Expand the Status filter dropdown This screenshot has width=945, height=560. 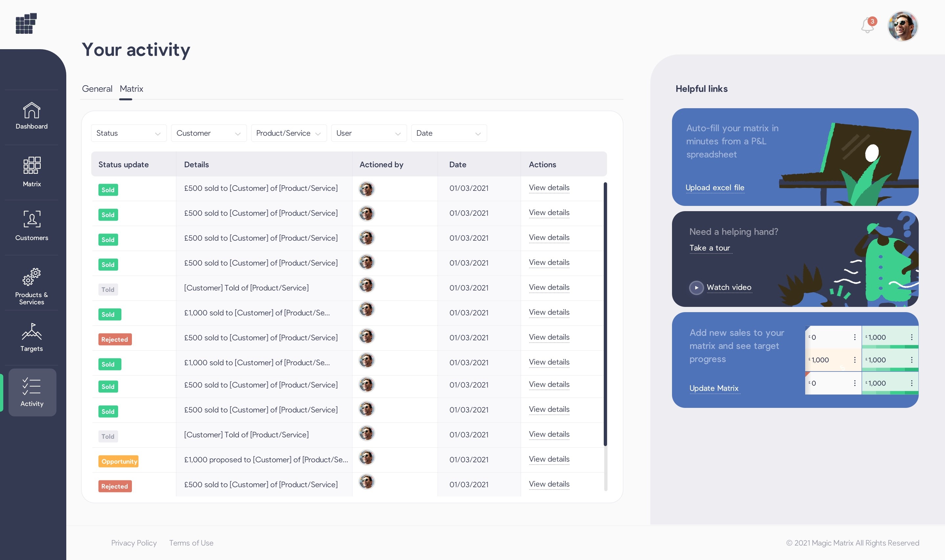(x=129, y=133)
